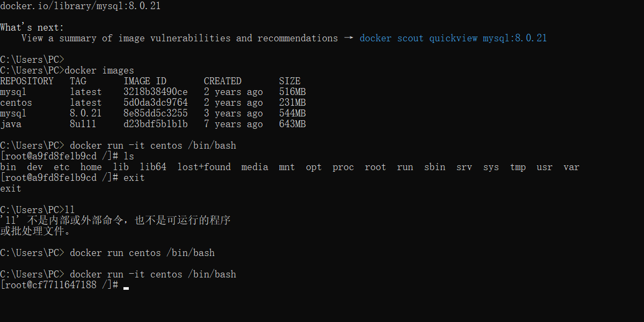The height and width of the screenshot is (322, 644).
Task: Click the CREATED column header
Action: (223, 81)
